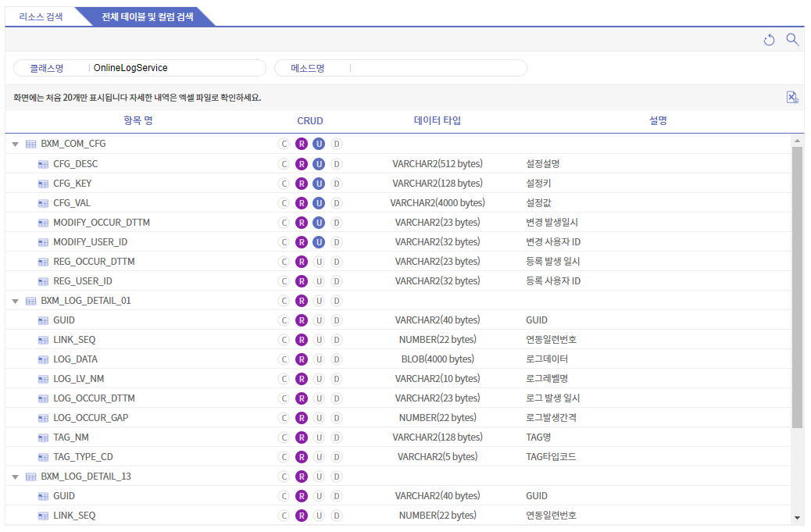Viewport: 811px width, 532px height.
Task: Click the refresh/reset icon in toolbar
Action: tap(769, 40)
